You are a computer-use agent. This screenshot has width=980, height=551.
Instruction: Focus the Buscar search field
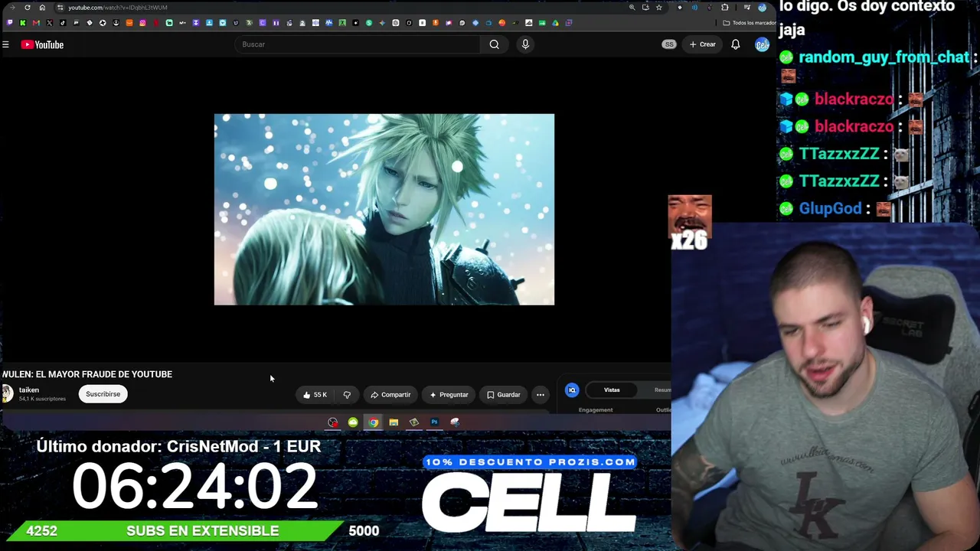(359, 44)
